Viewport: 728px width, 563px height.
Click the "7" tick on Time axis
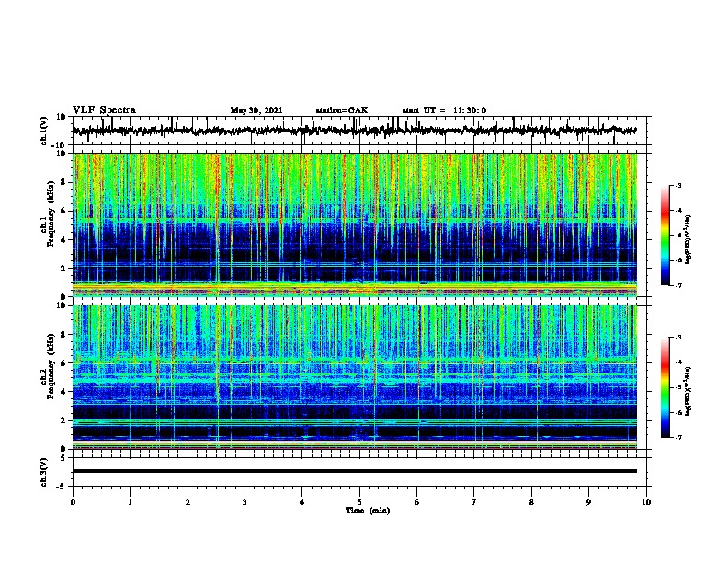point(474,502)
